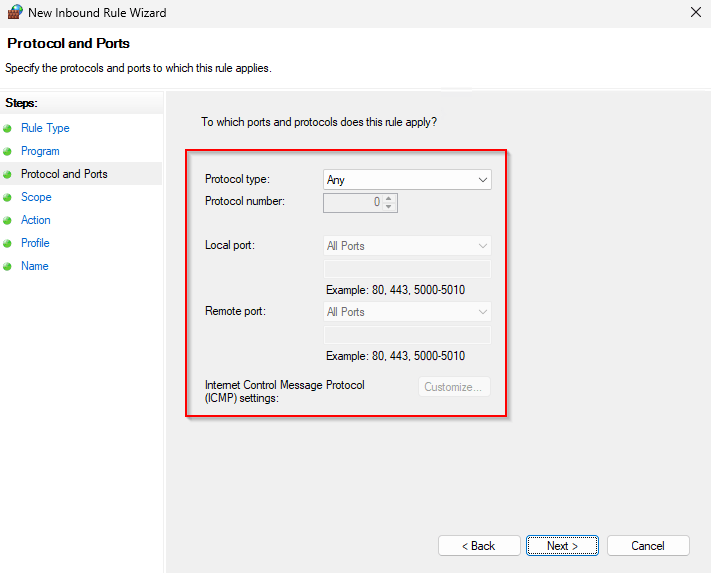
Task: Click the green bullet beside Scope
Action: click(8, 198)
